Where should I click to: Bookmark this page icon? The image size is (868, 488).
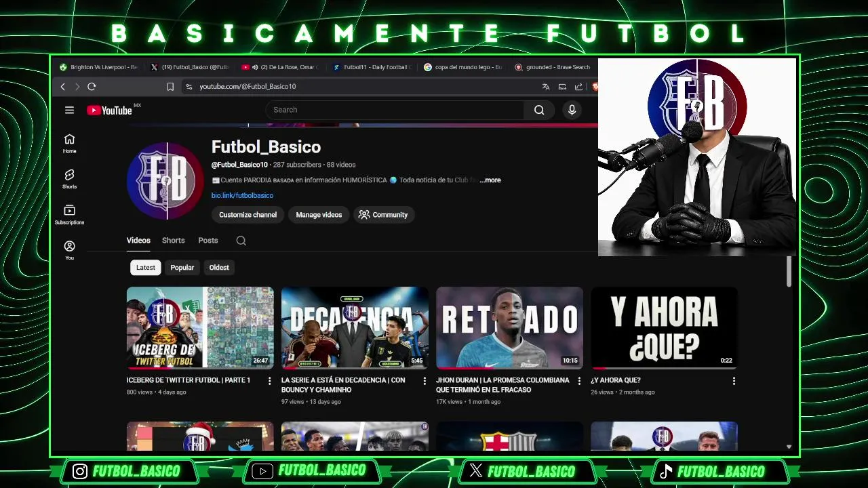click(x=170, y=87)
